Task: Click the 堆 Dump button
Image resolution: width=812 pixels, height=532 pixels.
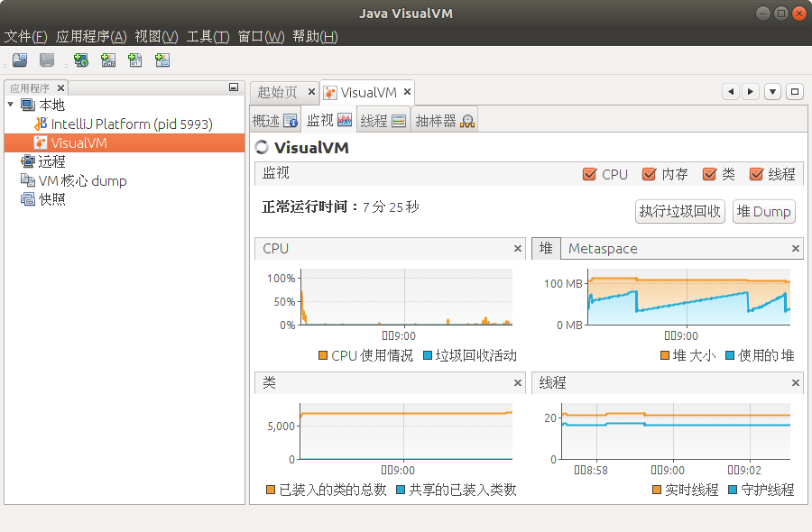Action: pyautogui.click(x=764, y=211)
